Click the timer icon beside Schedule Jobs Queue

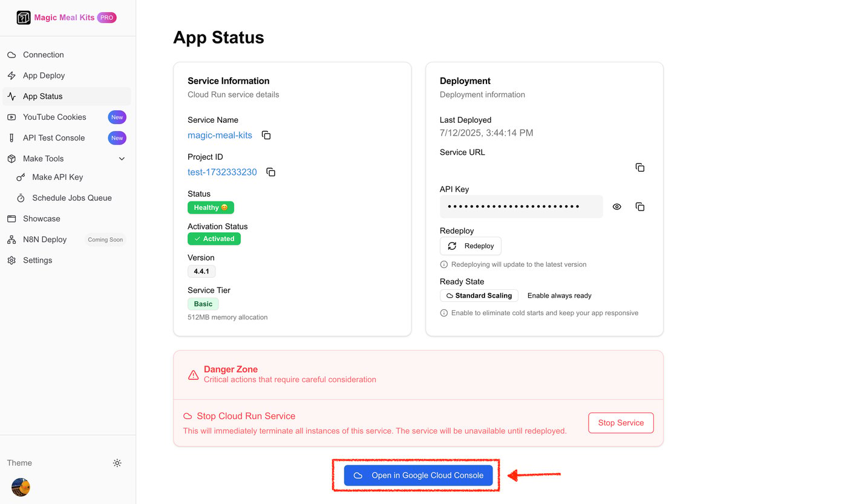(x=21, y=198)
